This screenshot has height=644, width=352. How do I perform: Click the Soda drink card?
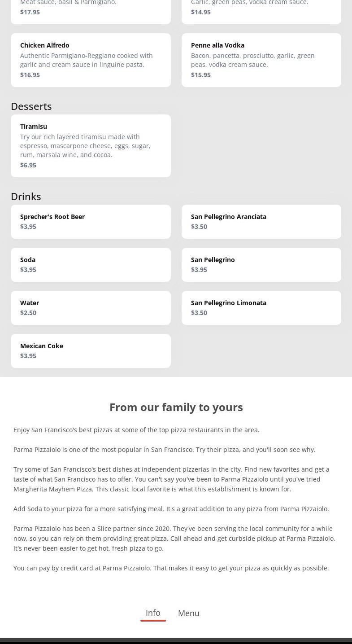coord(91,265)
